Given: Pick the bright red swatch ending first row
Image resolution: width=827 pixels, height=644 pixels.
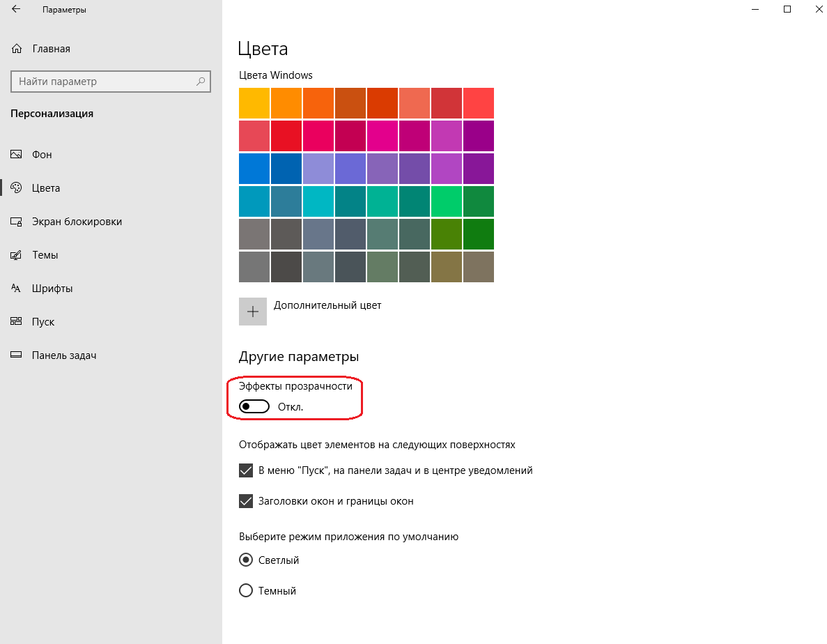Looking at the screenshot, I should [479, 103].
